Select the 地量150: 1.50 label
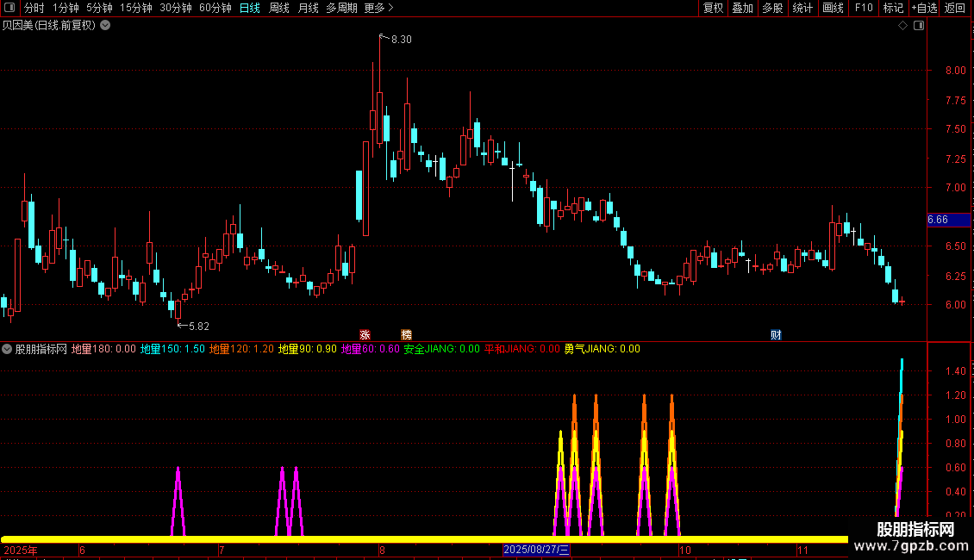 (172, 349)
